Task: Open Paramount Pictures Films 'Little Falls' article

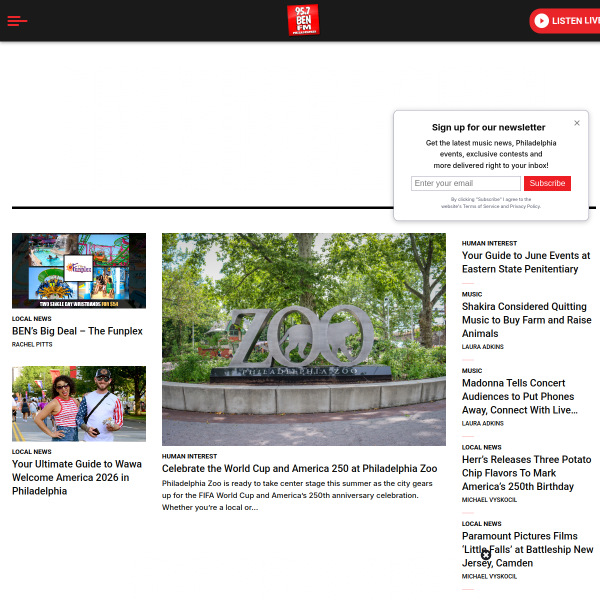Action: click(x=528, y=549)
